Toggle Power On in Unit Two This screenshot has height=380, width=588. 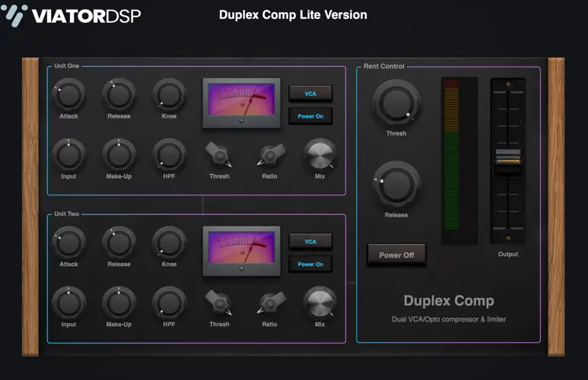[x=310, y=264]
